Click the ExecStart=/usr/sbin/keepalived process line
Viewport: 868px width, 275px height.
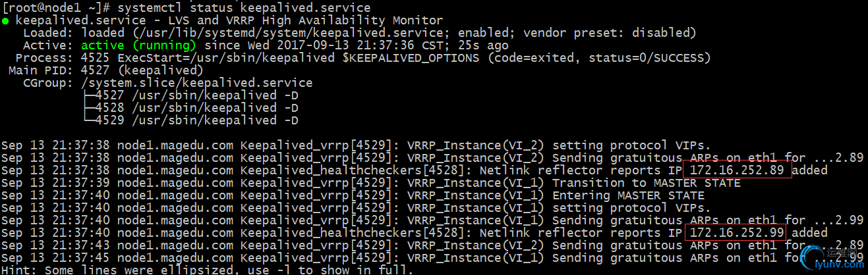point(363,58)
